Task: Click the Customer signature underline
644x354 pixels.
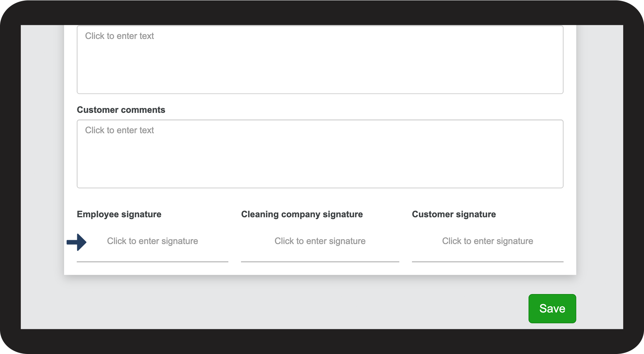Action: coord(487,261)
